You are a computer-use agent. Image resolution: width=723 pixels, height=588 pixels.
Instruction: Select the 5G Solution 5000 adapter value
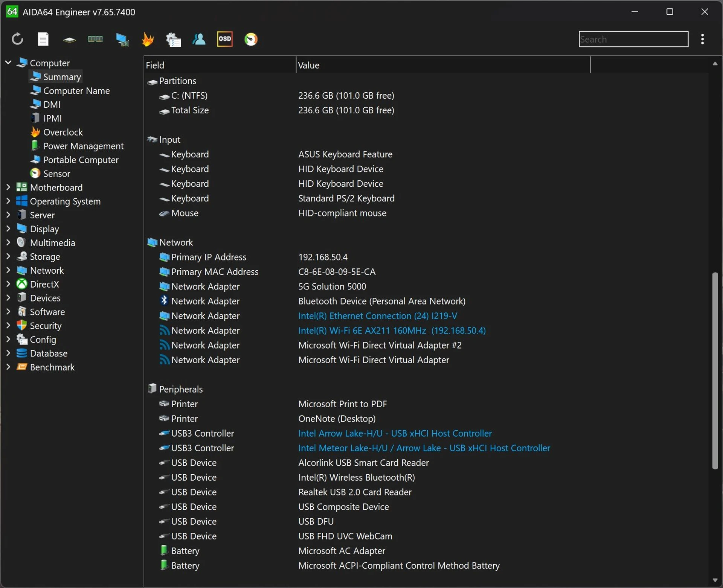(x=332, y=286)
